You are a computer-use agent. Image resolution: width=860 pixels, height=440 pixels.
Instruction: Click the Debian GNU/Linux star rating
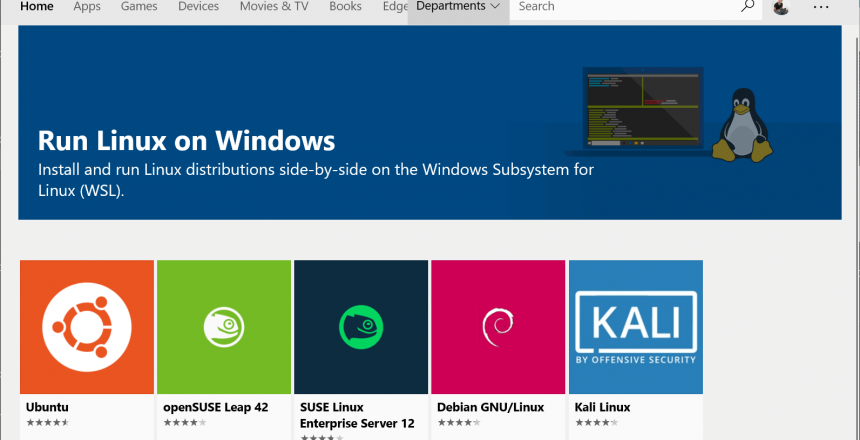459,422
